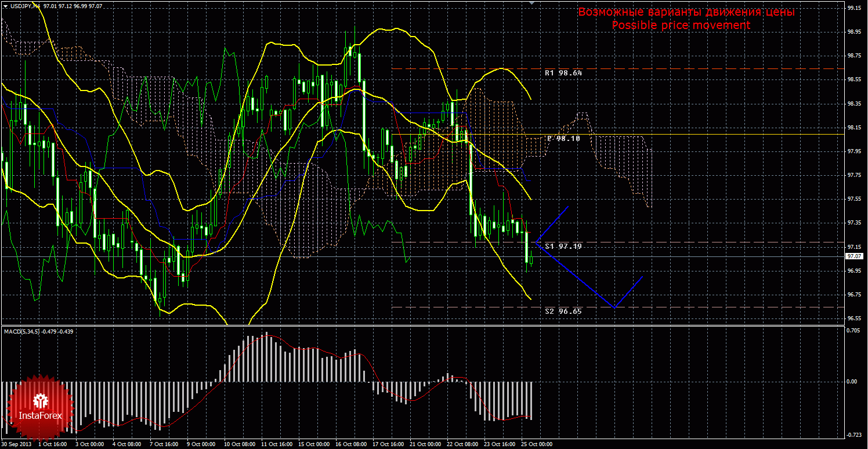The height and width of the screenshot is (449, 868).
Task: Click the 25 Oct 00:00 time axis label
Action: [x=537, y=444]
